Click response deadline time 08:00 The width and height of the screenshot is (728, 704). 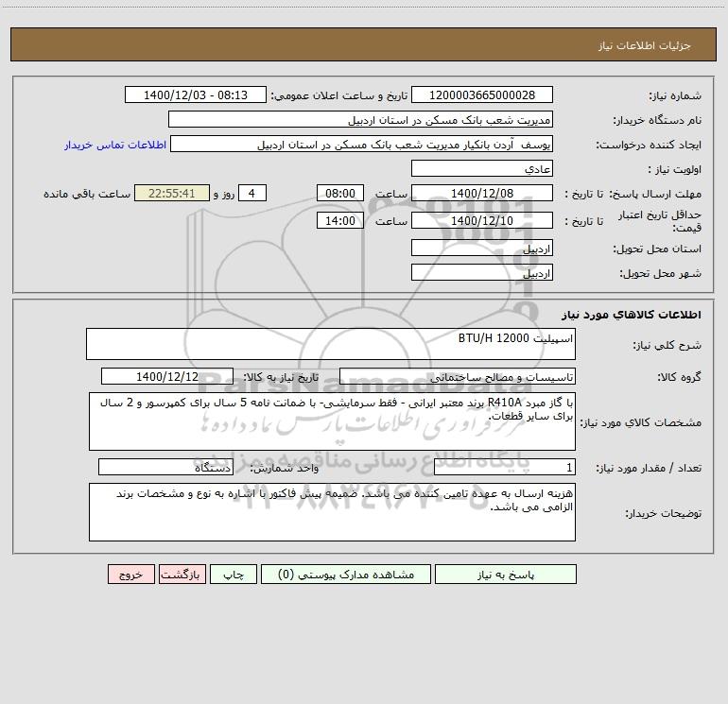[x=339, y=193]
